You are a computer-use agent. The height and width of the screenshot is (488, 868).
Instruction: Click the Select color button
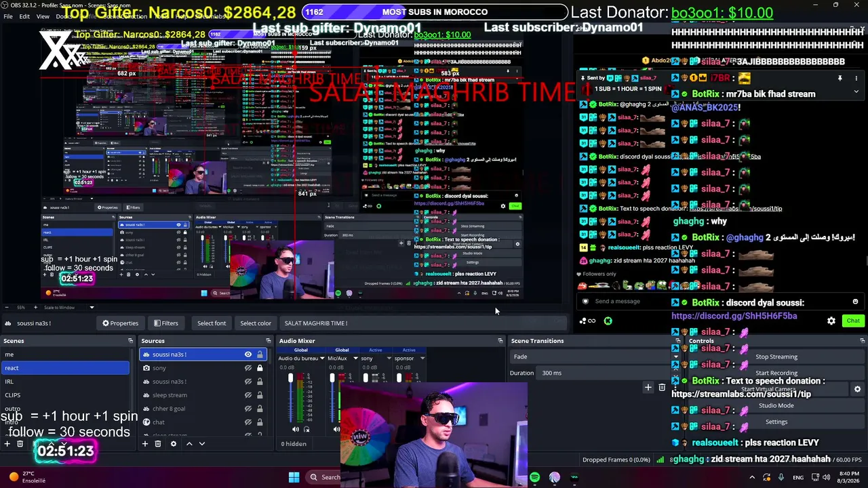256,323
